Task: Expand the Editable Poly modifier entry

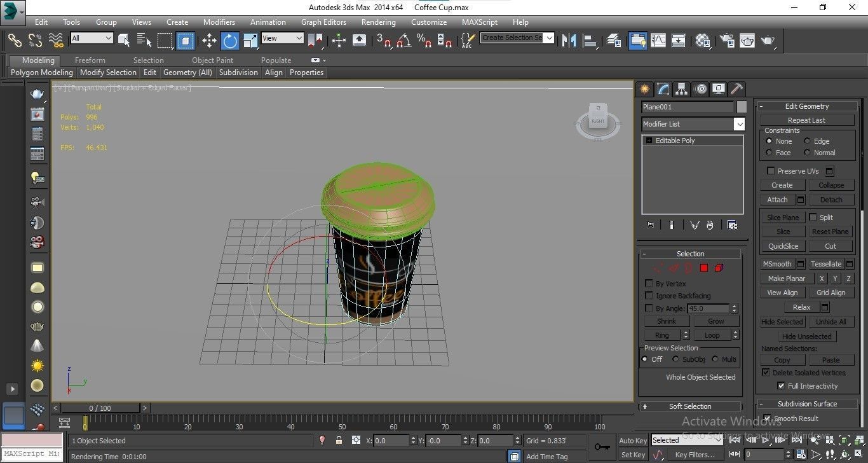Action: 649,141
